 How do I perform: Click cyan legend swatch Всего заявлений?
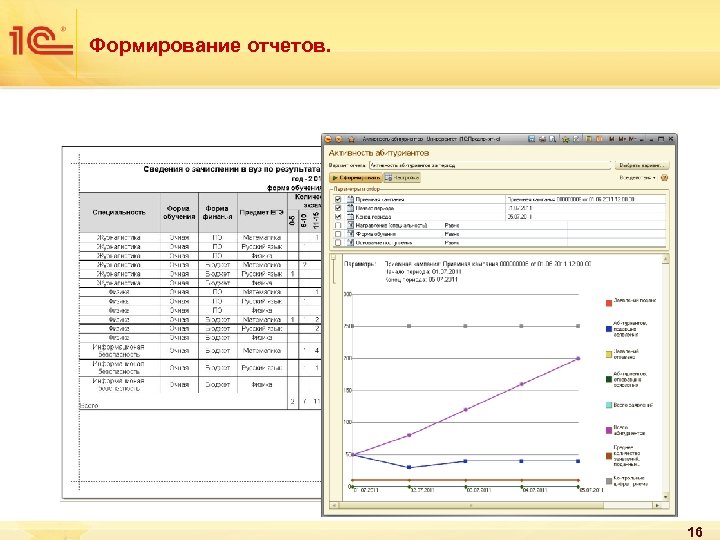609,405
